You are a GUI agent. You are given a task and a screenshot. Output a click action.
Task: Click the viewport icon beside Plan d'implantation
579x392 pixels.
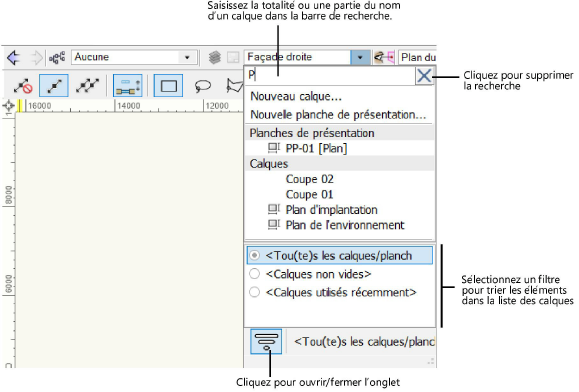coord(274,209)
